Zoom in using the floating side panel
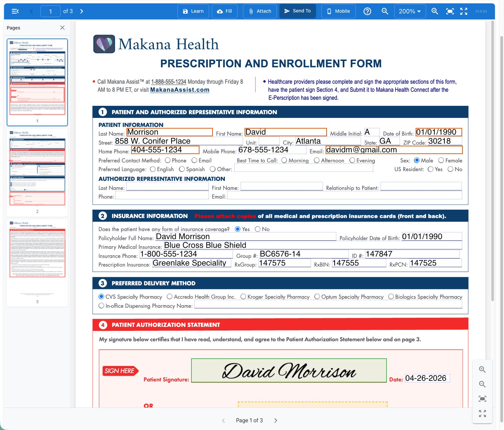The width and height of the screenshot is (504, 430). click(482, 369)
